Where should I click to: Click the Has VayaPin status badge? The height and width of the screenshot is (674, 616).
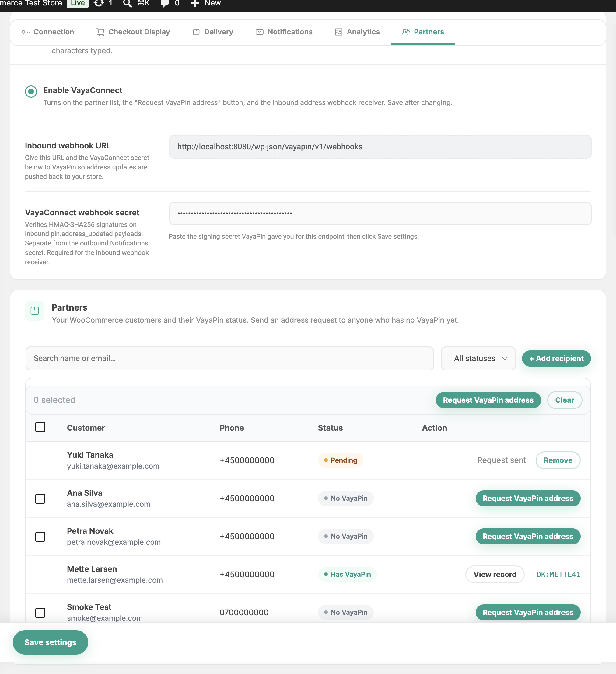click(x=347, y=574)
